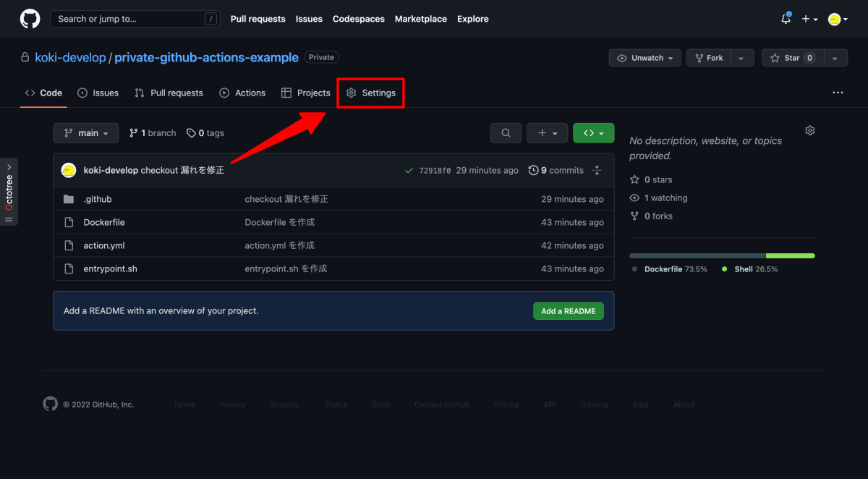Open the Add file plus dropdown
This screenshot has height=479, width=868.
[547, 133]
